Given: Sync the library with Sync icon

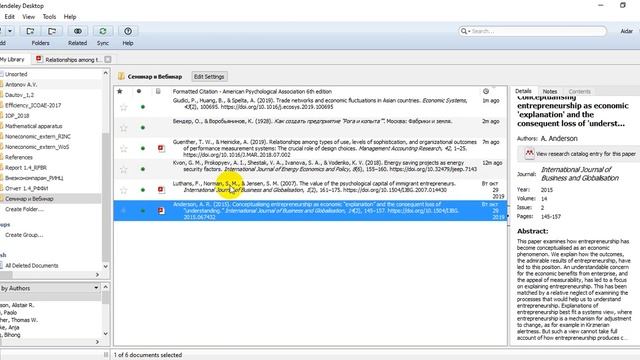Looking at the screenshot, I should pos(103,31).
